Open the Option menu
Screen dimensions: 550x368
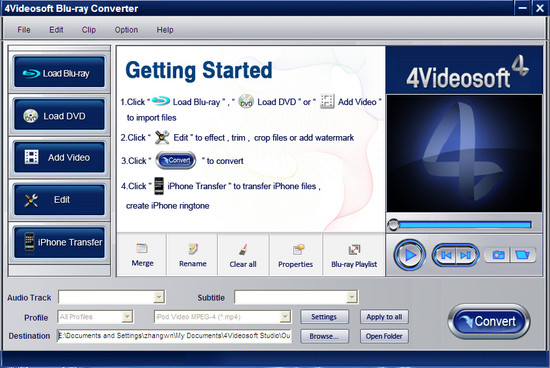click(x=126, y=30)
